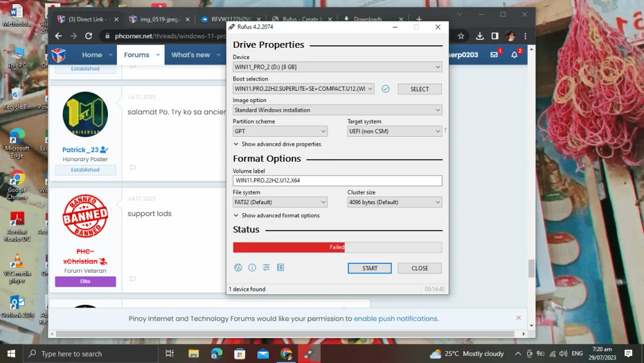Click the CLOSE button in Rufus
This screenshot has height=363, width=644.
click(419, 268)
